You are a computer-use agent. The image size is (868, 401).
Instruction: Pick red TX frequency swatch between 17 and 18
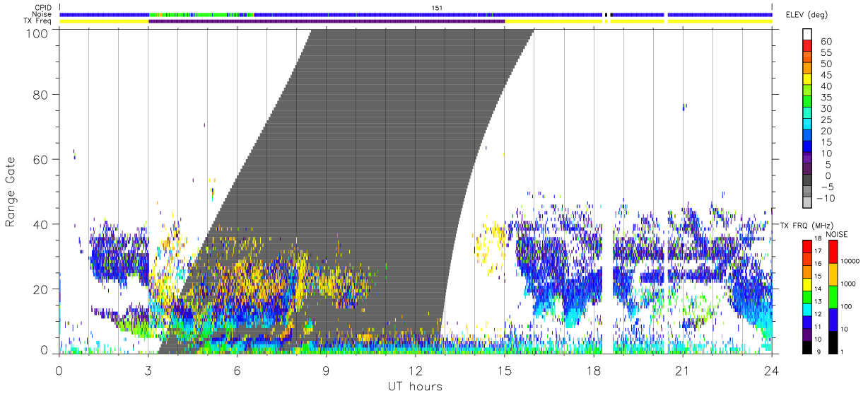click(807, 247)
